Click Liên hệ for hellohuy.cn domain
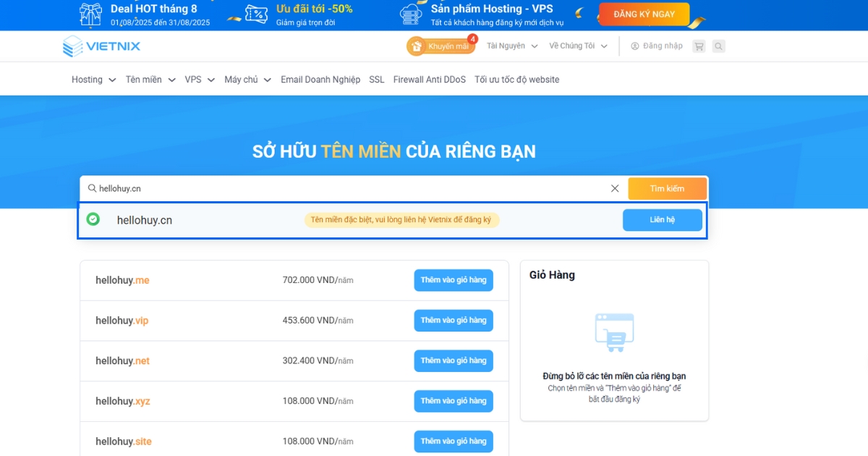The image size is (868, 456). (x=662, y=219)
